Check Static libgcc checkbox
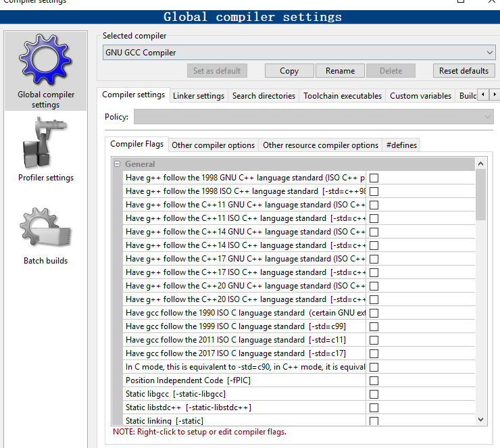The width and height of the screenshot is (500, 448). [x=374, y=394]
